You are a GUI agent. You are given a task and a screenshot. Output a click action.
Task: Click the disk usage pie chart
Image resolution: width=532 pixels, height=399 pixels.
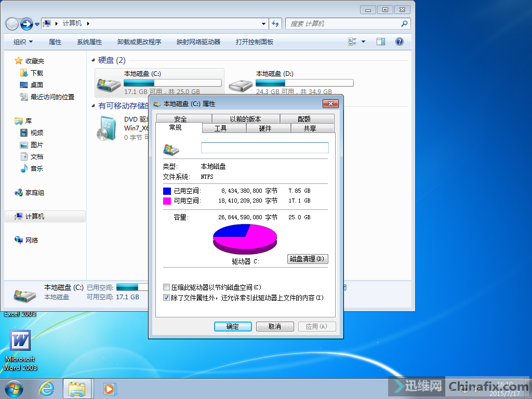(x=245, y=239)
